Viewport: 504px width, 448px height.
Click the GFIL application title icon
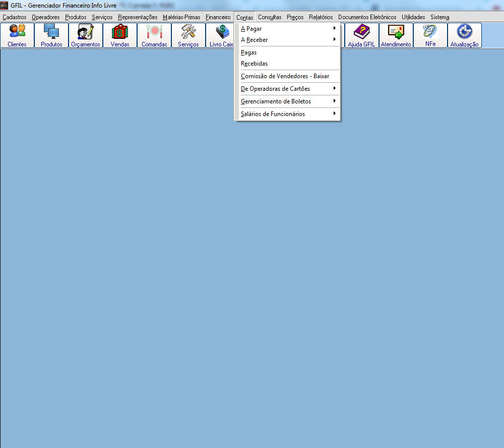[4, 6]
